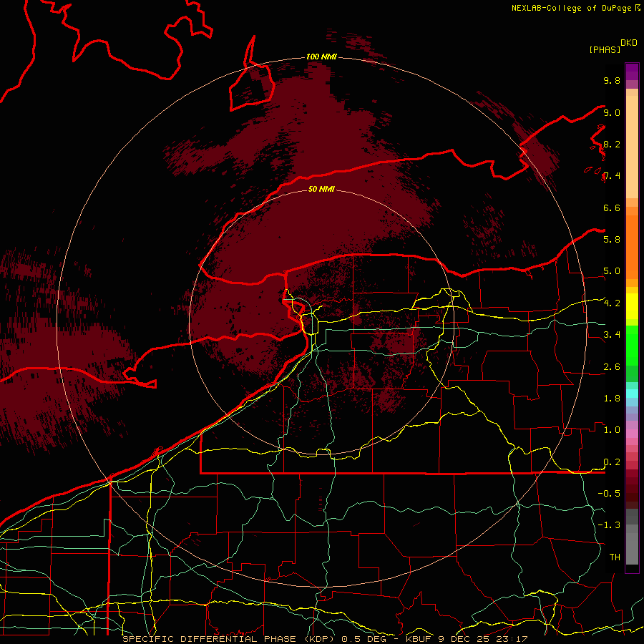Select the 50 NMI range ring label
The height and width of the screenshot is (644, 644).
pos(321,189)
